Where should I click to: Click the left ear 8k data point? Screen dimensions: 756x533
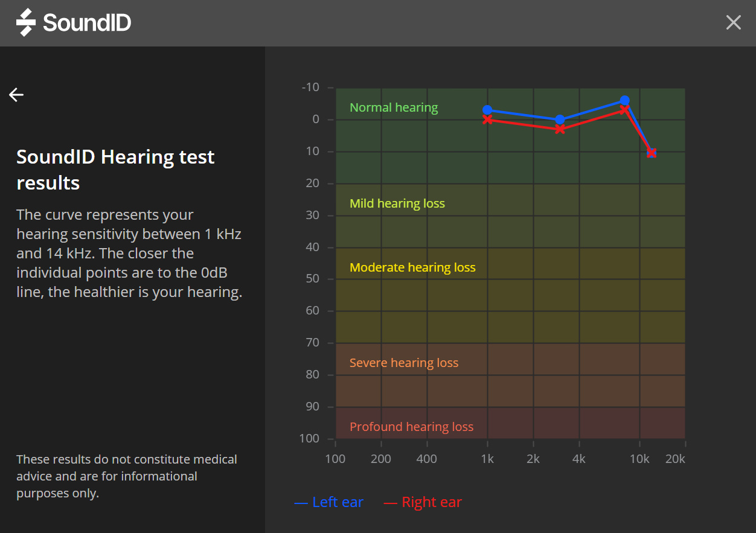click(x=624, y=100)
